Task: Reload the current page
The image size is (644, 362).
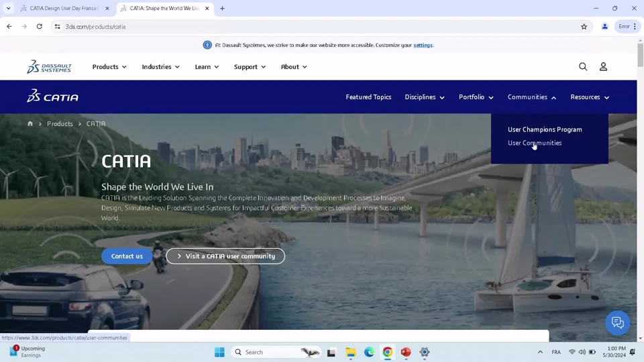Action: [x=40, y=26]
